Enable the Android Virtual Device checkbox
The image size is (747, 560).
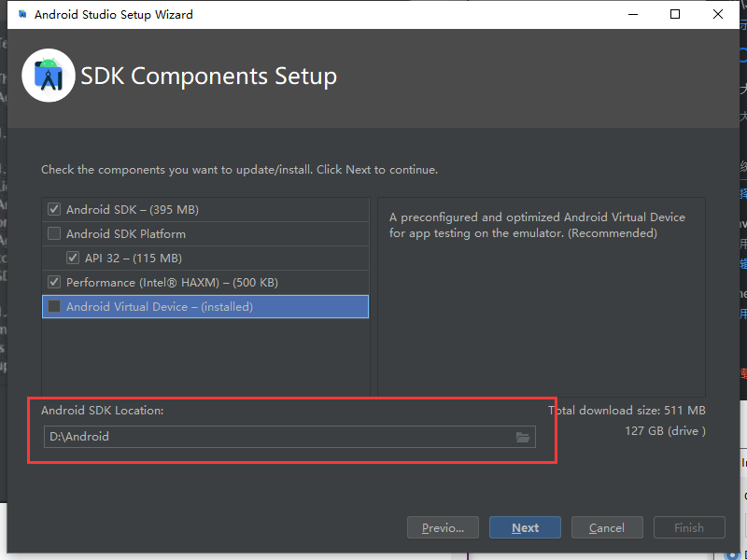pos(54,307)
